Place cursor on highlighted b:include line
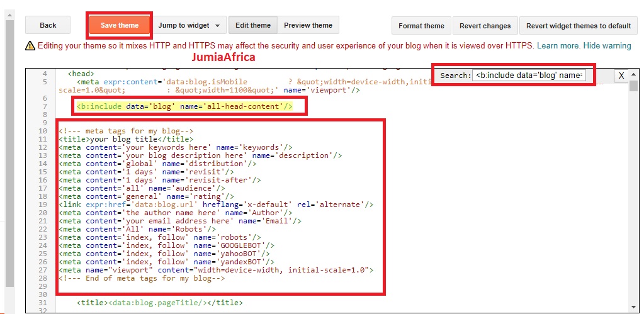Screen dimensions: 644x314 (x=184, y=106)
